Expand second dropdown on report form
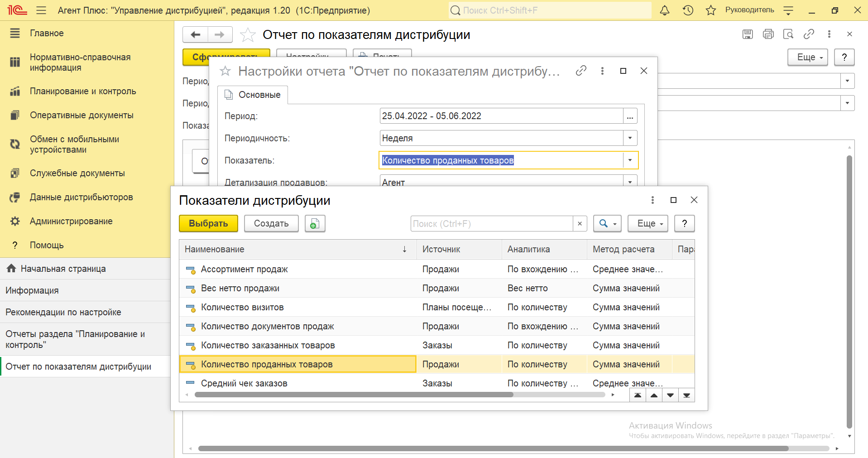This screenshot has height=458, width=868. tap(847, 103)
